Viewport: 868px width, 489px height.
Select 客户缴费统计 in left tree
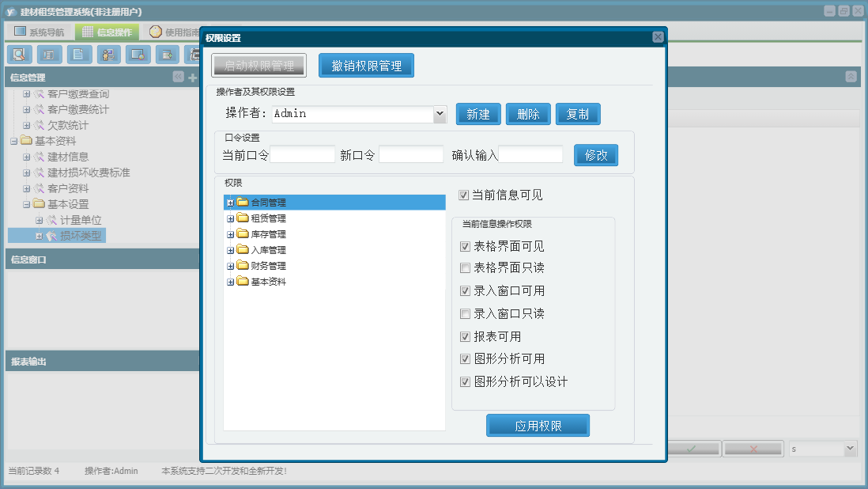click(x=78, y=110)
